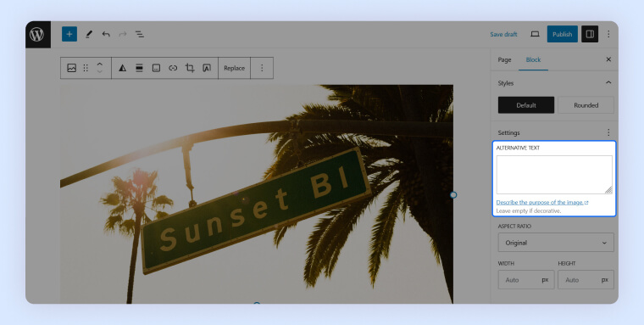Collapse the Styles section
Image resolution: width=644 pixels, height=325 pixels.
608,82
